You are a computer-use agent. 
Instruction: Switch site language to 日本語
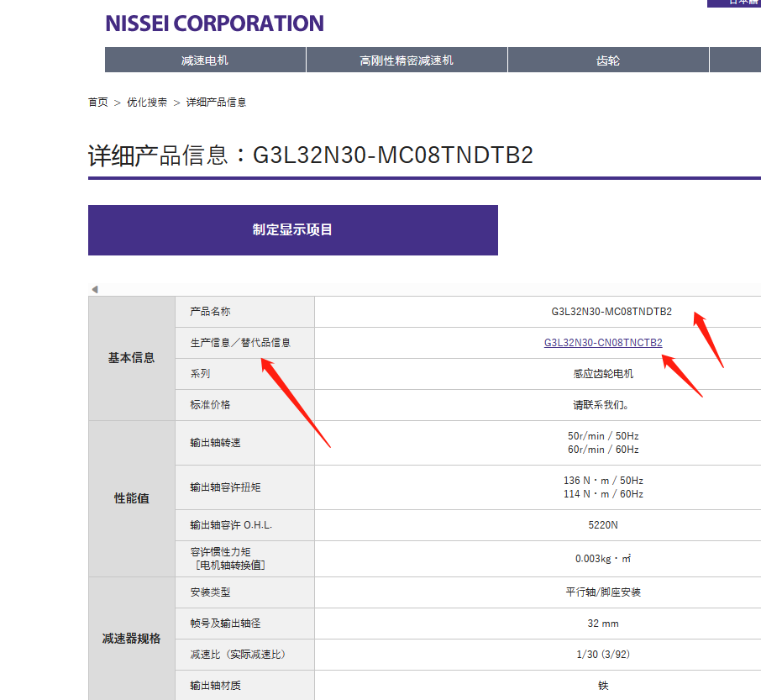(x=739, y=3)
